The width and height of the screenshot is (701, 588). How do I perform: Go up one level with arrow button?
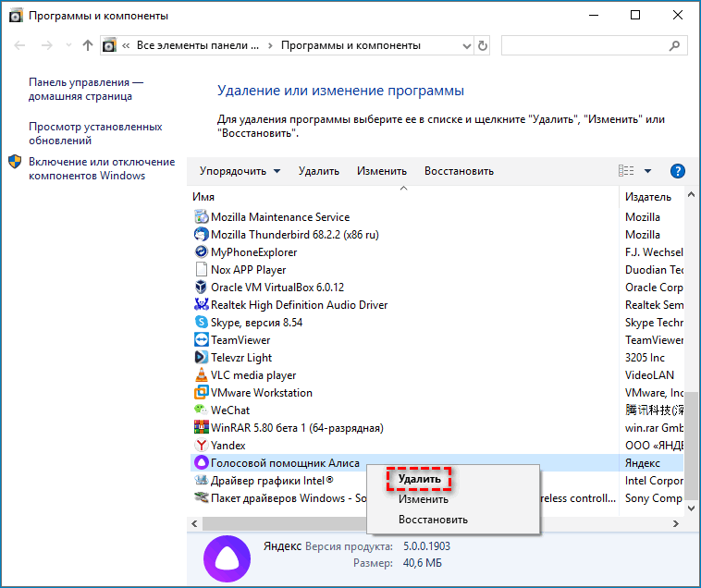88,45
